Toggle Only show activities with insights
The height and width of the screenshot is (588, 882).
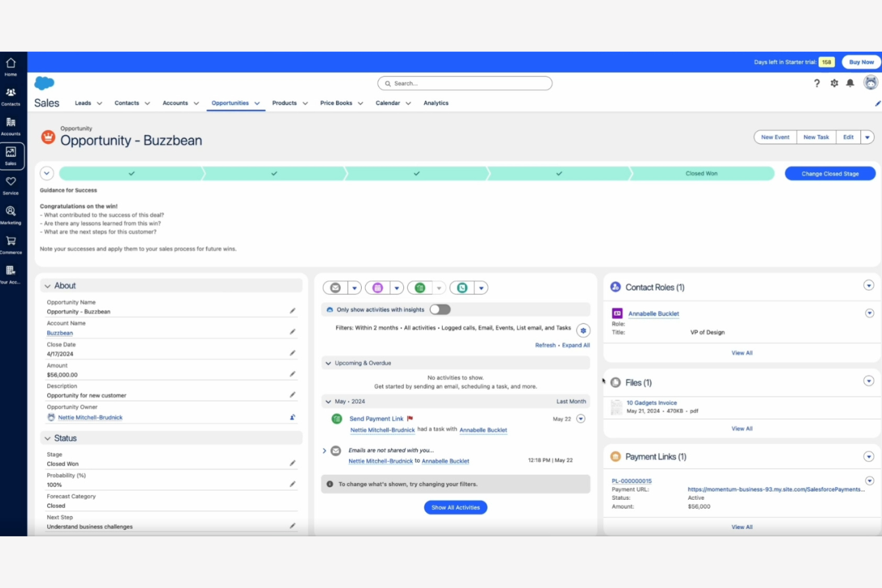point(440,309)
